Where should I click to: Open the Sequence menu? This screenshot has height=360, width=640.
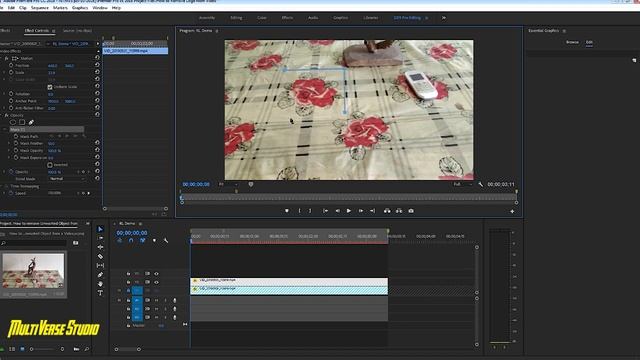coord(40,8)
